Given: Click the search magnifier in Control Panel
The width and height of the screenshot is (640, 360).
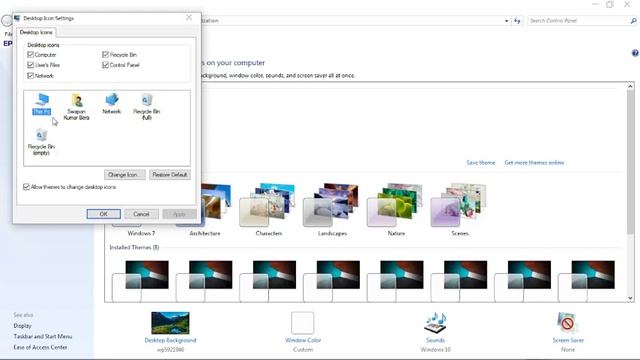Looking at the screenshot, I should point(633,20).
